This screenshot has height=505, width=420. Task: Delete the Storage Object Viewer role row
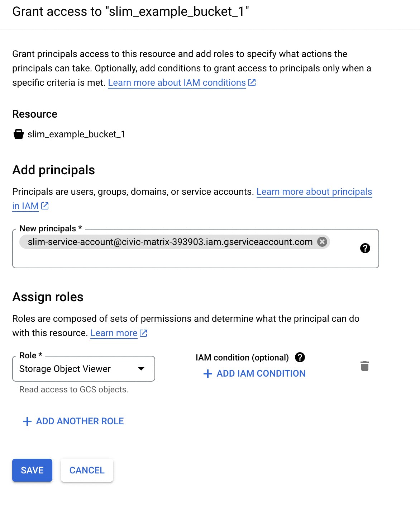pyautogui.click(x=364, y=366)
